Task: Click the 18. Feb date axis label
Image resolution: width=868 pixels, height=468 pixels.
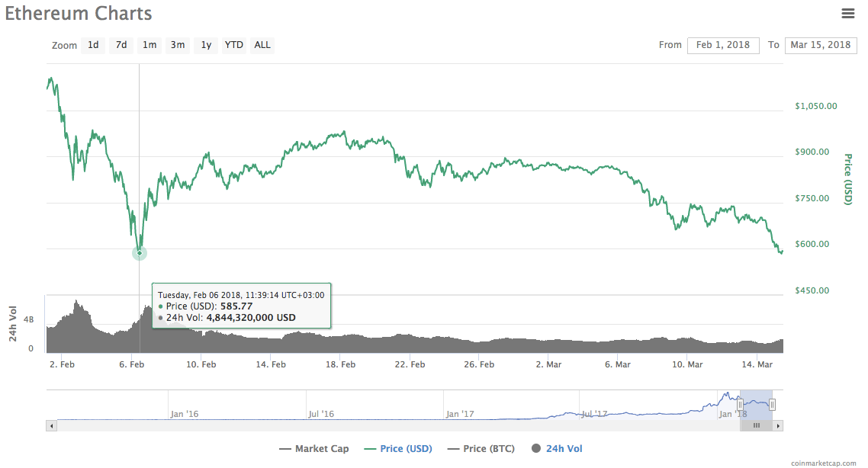Action: pyautogui.click(x=340, y=364)
